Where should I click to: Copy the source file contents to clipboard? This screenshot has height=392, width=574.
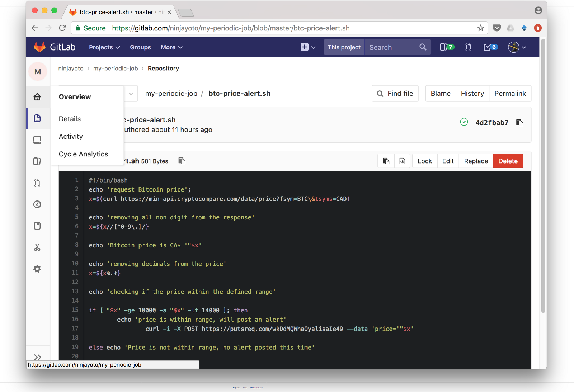point(386,161)
